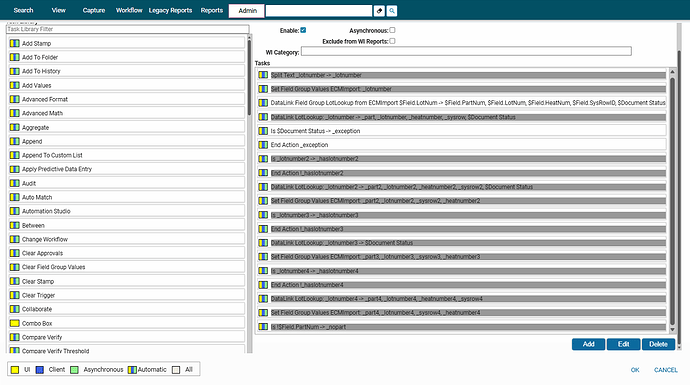Click the icon beside Auto Match

(x=15, y=197)
